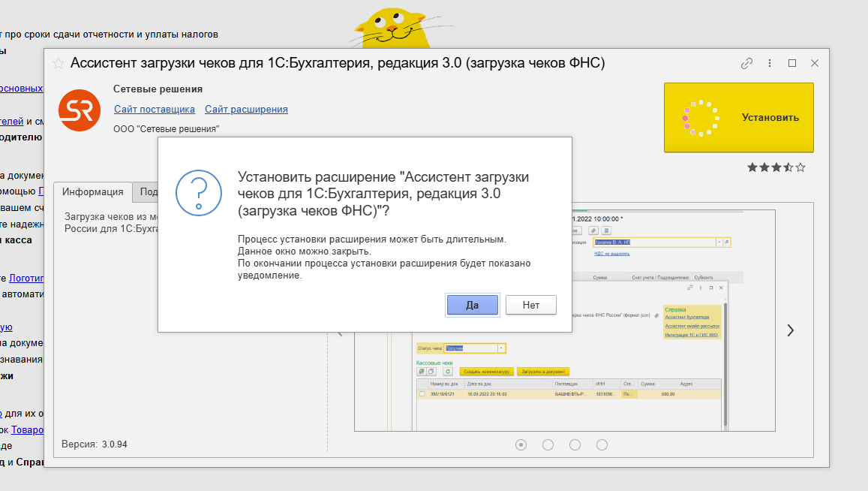
Task: Select the second carousel page dot
Action: [548, 444]
